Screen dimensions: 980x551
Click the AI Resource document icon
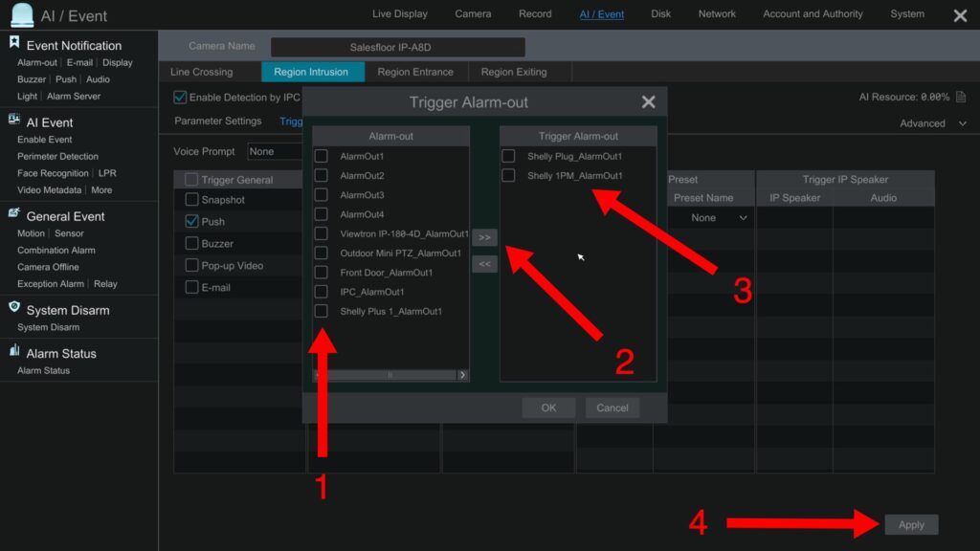[x=961, y=97]
